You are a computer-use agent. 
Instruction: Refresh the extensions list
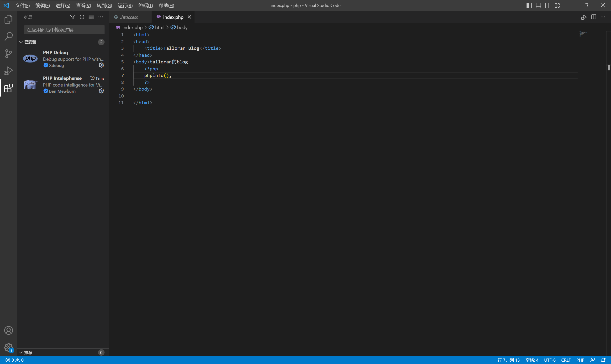click(82, 17)
